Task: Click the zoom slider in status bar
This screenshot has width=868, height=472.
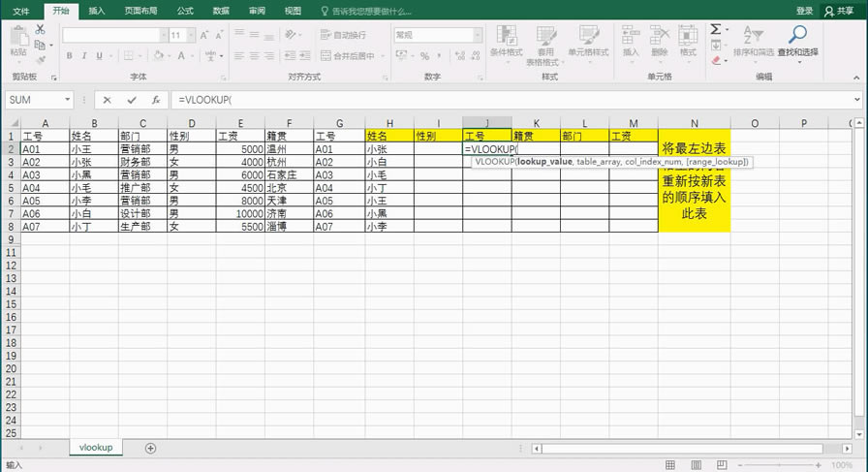Action: (780, 465)
